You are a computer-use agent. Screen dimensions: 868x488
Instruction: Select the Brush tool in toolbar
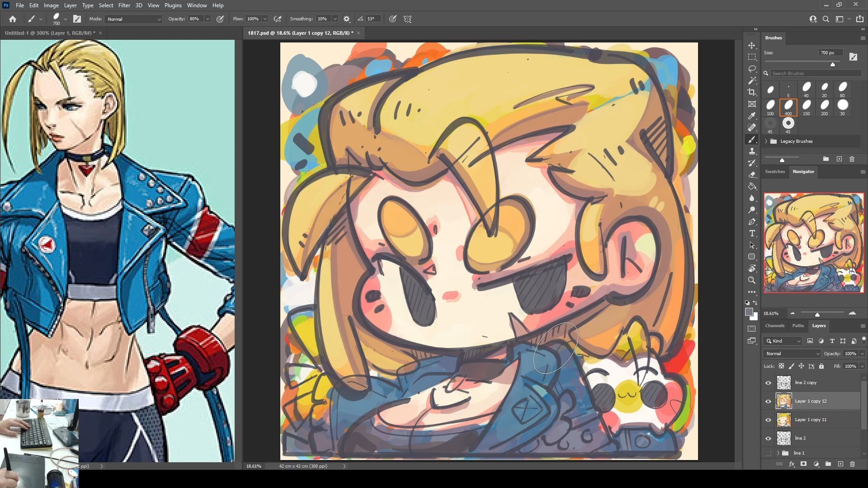click(752, 140)
